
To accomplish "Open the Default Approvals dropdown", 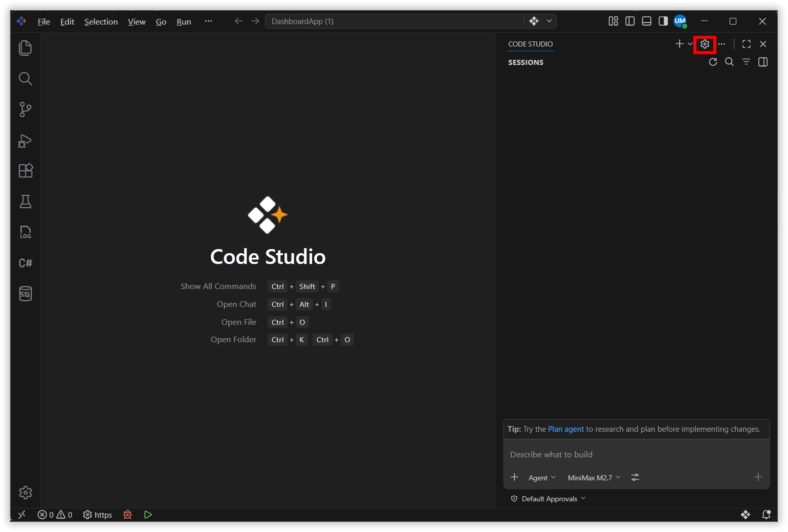I will [x=548, y=499].
